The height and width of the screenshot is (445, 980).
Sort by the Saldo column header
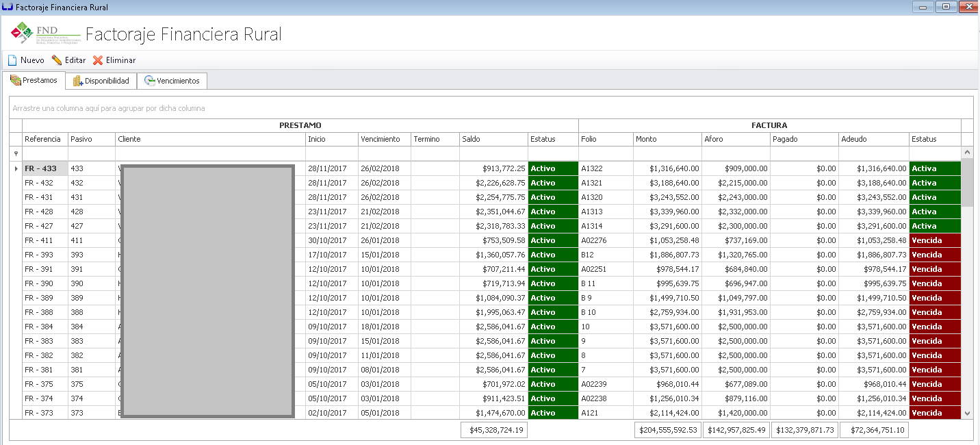[x=493, y=139]
